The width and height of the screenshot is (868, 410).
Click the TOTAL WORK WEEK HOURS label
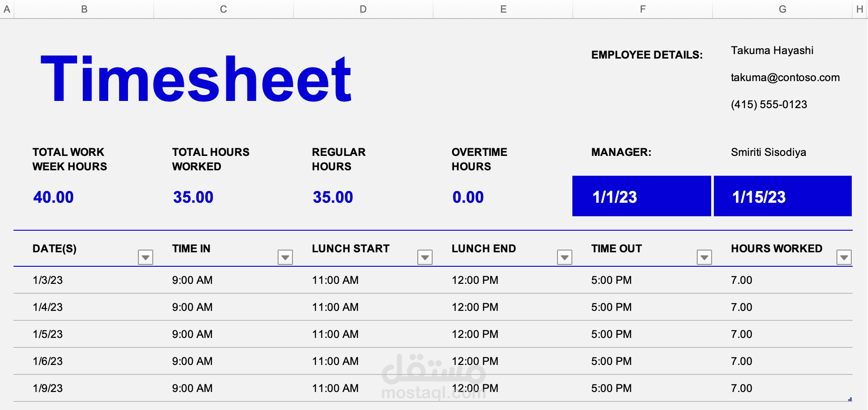click(70, 159)
